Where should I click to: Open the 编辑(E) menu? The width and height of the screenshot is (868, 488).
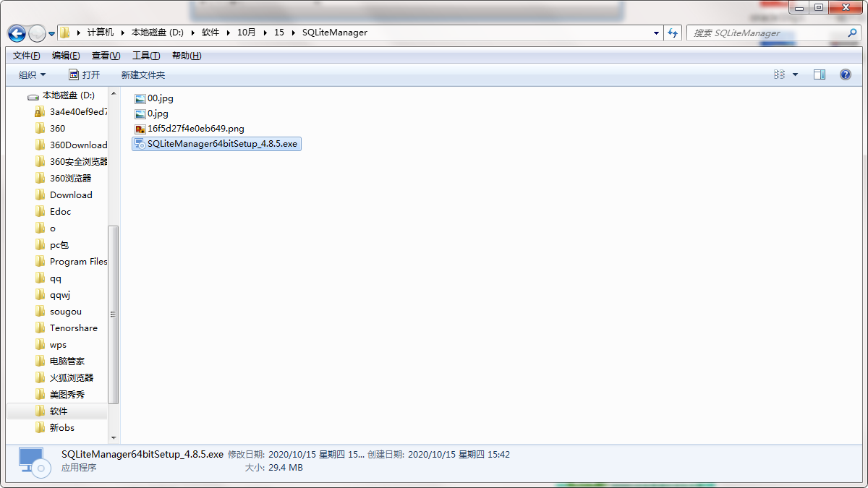(66, 56)
